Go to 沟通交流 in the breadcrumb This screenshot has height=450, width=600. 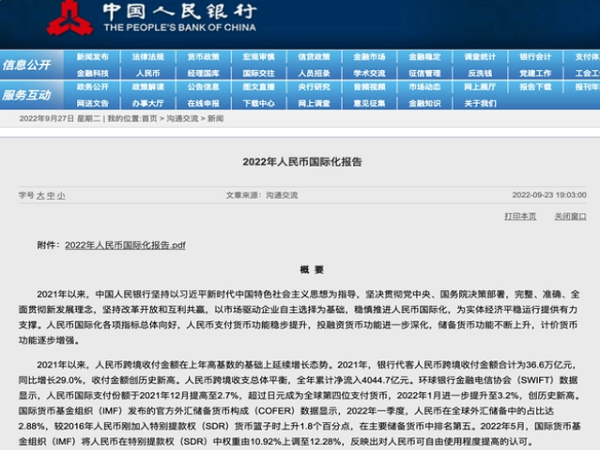[x=182, y=119]
